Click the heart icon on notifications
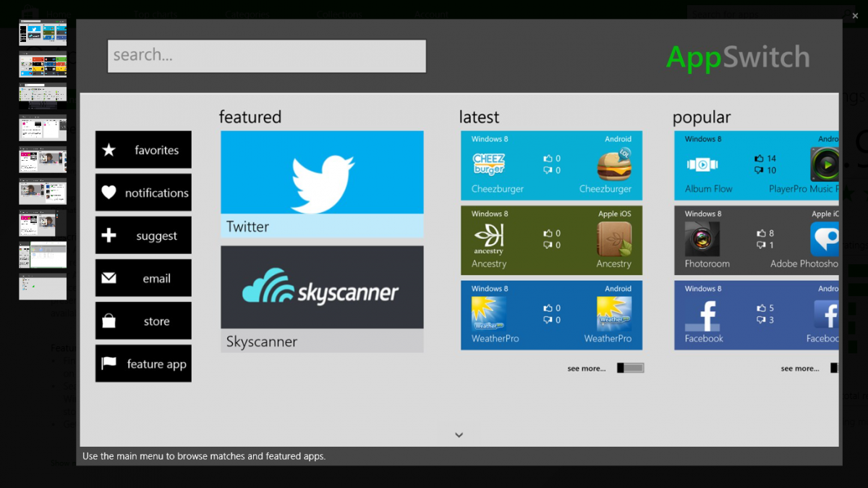Viewport: 868px width, 488px height. click(x=109, y=193)
